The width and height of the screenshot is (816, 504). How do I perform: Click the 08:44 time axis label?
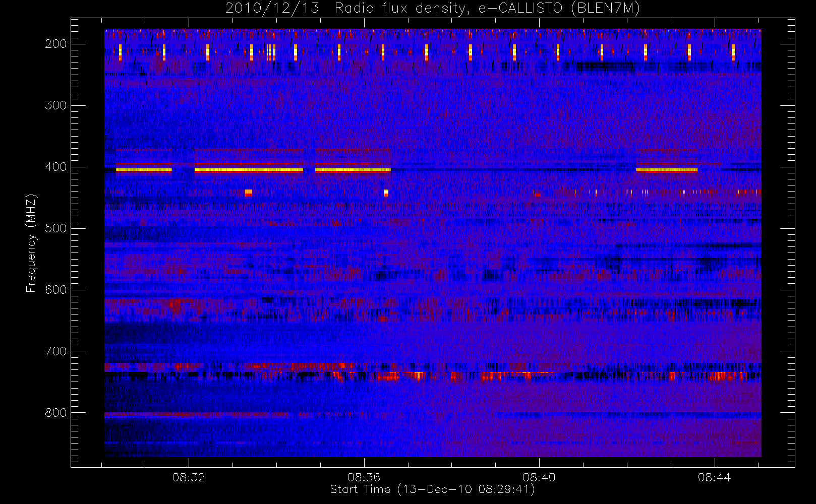tap(714, 477)
